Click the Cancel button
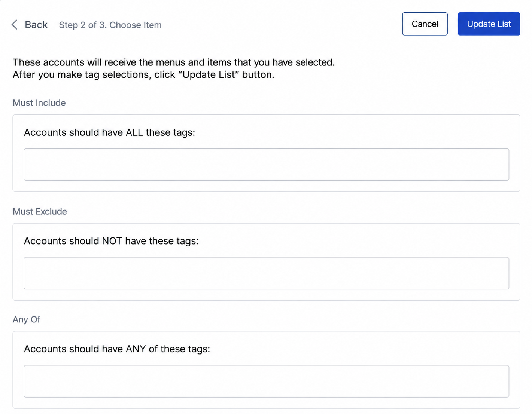532x414 pixels. pyautogui.click(x=425, y=24)
